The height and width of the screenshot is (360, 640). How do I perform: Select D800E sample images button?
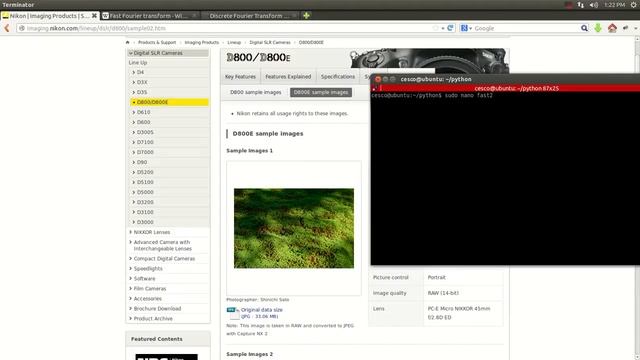pyautogui.click(x=321, y=92)
